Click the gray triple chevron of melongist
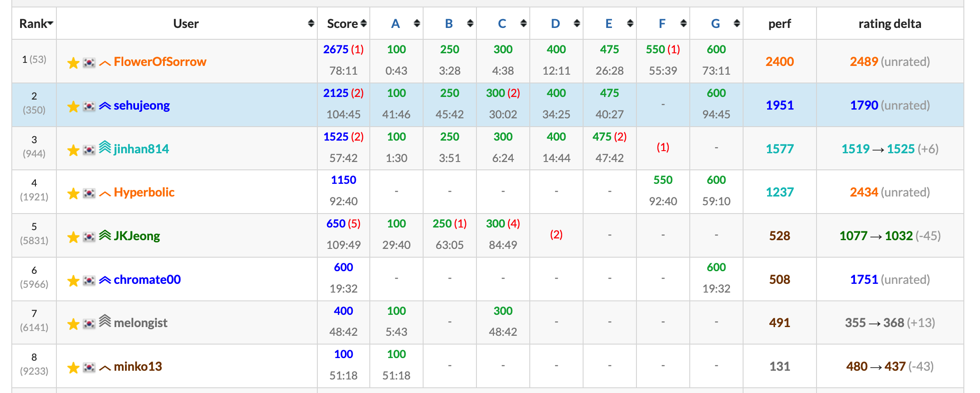The width and height of the screenshot is (980, 393). pos(105,321)
